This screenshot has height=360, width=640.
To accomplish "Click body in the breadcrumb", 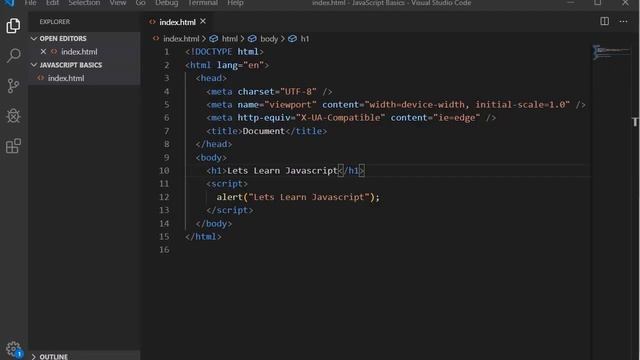I will coord(269,39).
